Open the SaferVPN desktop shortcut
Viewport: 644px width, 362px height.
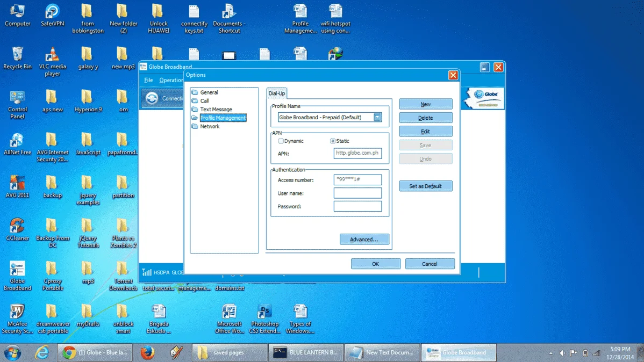[53, 15]
